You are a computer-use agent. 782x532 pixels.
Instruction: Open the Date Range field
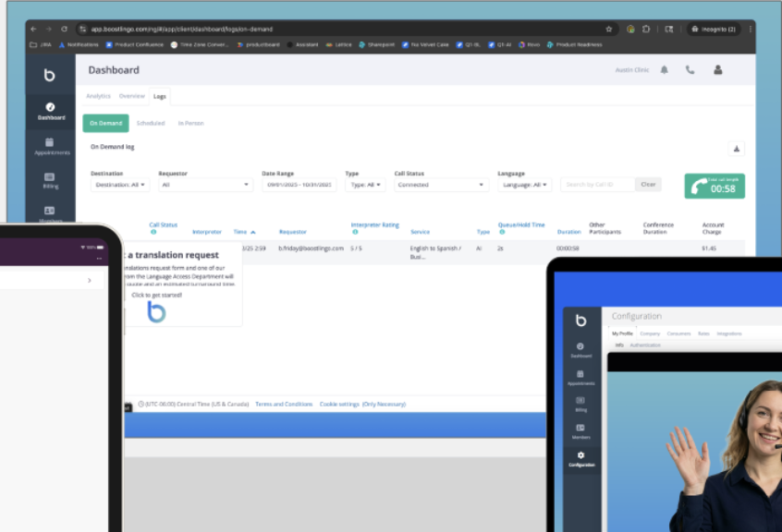pyautogui.click(x=299, y=185)
